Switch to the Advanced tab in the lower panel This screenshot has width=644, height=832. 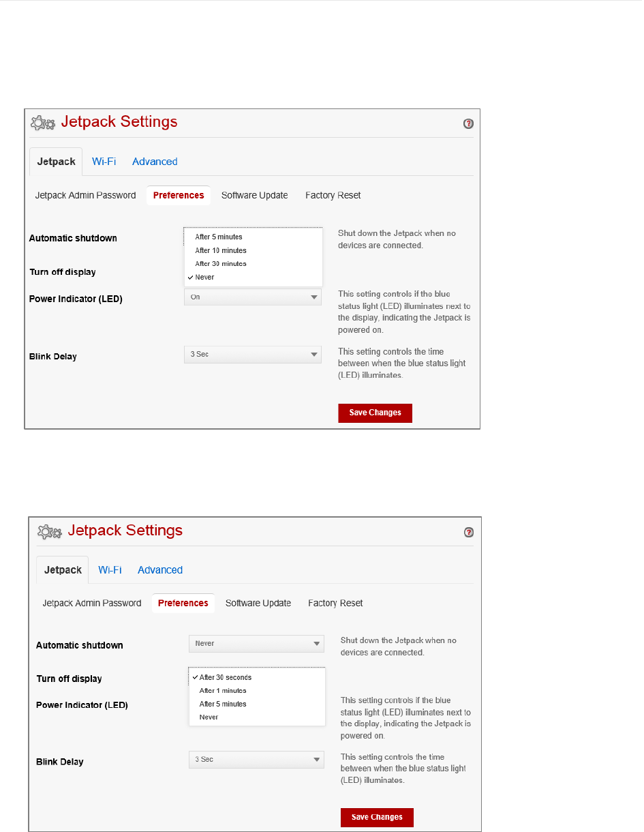pyautogui.click(x=160, y=570)
